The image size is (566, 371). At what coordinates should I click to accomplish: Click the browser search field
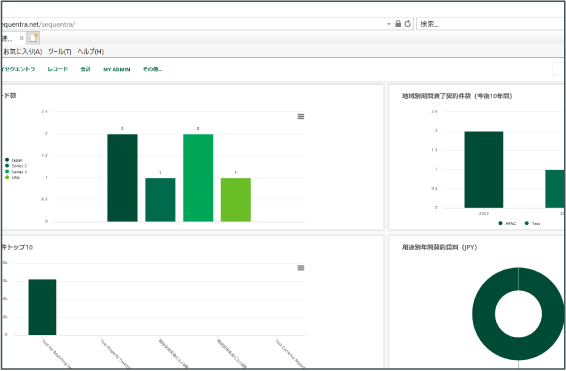click(x=491, y=24)
